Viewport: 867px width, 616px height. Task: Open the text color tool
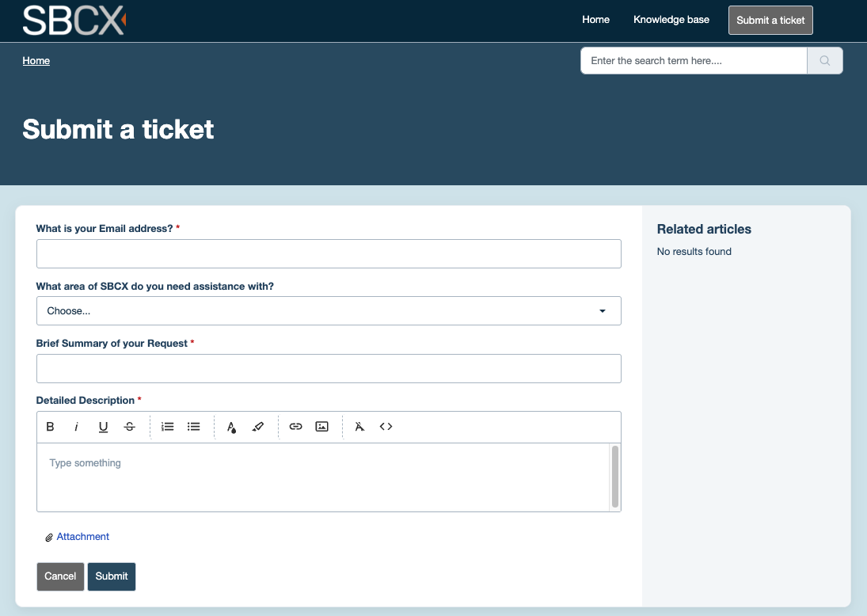click(x=230, y=426)
